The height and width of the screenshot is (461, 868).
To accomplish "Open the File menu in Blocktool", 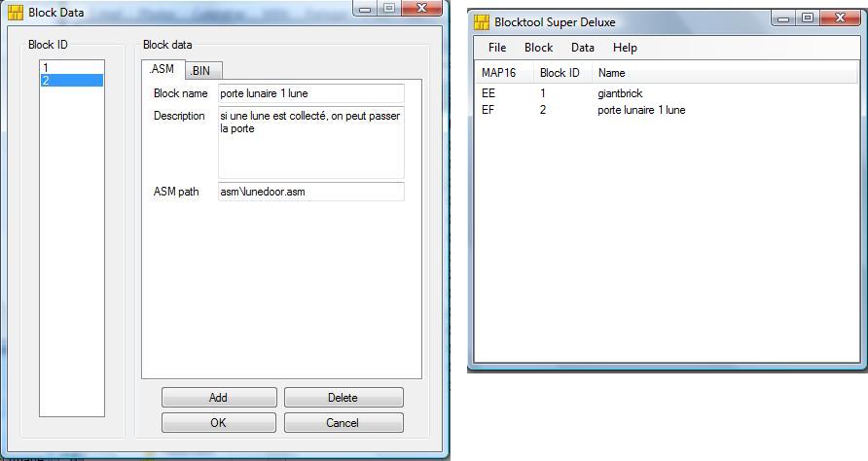I will tap(497, 48).
